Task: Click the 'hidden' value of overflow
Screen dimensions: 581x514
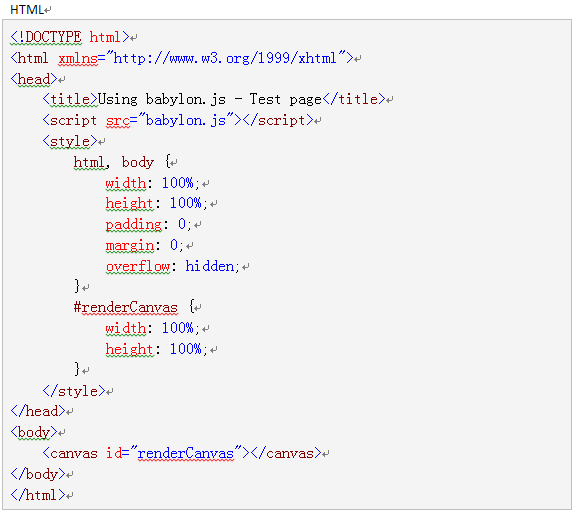Action: click(x=210, y=266)
